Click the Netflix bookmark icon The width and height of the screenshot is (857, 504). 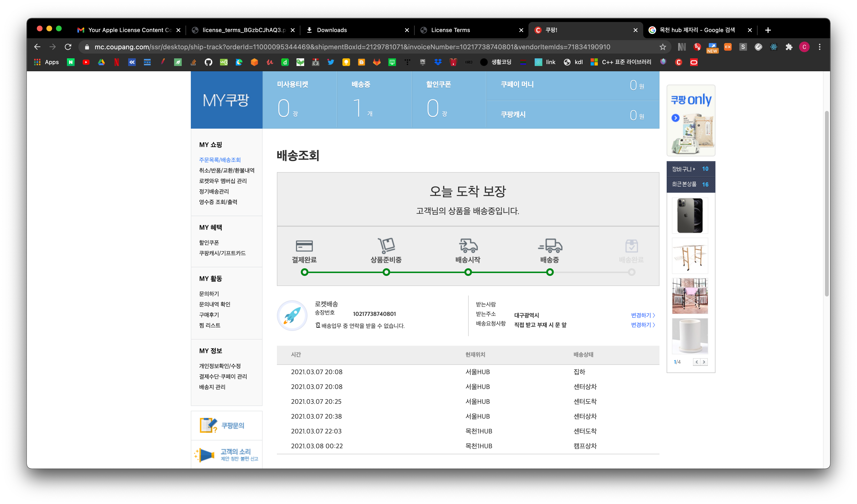point(116,62)
